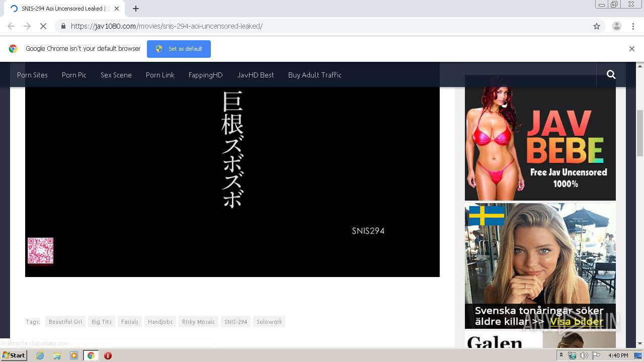Open the Windows Start menu
The width and height of the screenshot is (644, 362).
point(14,355)
